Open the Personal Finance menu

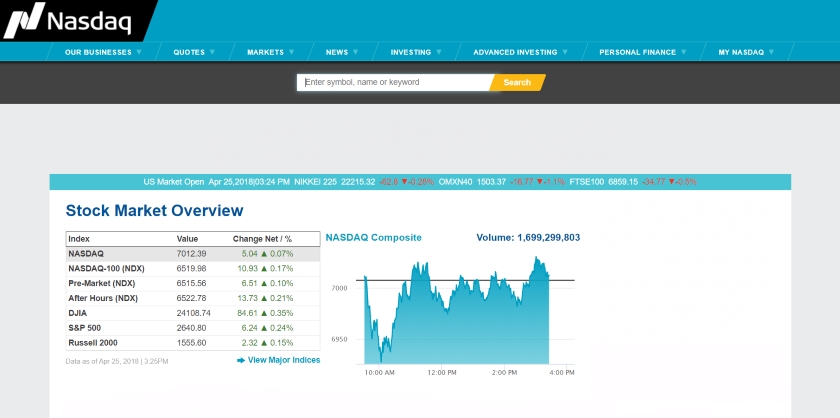point(638,53)
